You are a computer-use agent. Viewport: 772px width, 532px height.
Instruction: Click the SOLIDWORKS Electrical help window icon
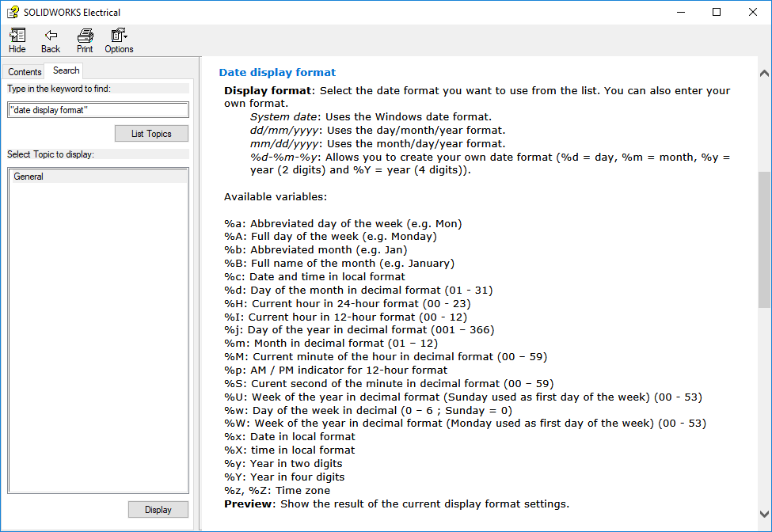(x=13, y=12)
